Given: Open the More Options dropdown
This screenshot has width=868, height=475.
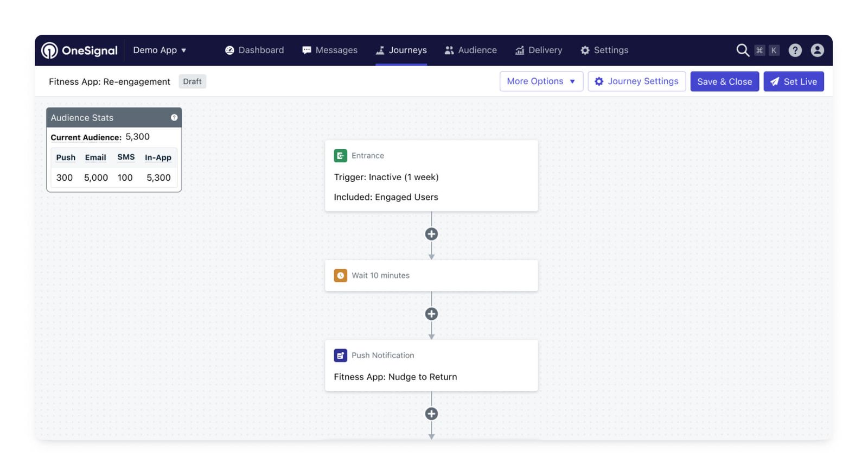Looking at the screenshot, I should click(541, 81).
